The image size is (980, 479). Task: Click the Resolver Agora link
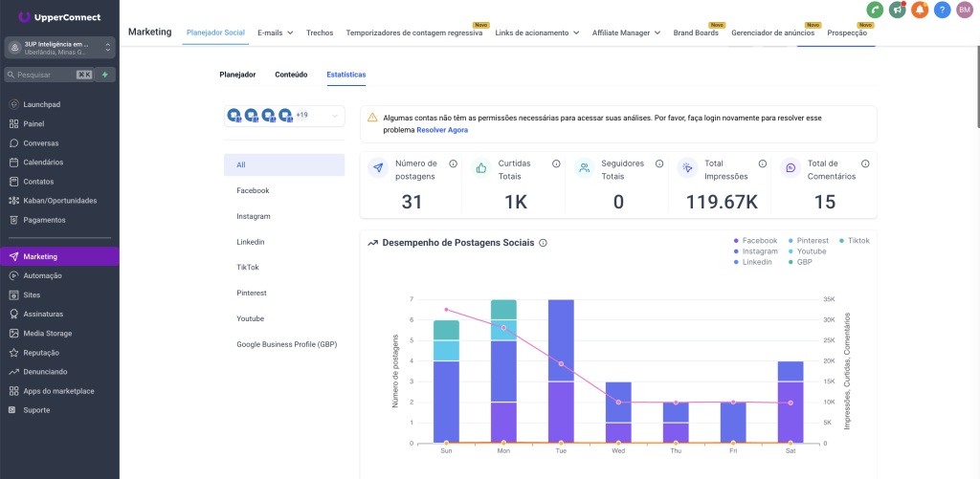pos(442,129)
